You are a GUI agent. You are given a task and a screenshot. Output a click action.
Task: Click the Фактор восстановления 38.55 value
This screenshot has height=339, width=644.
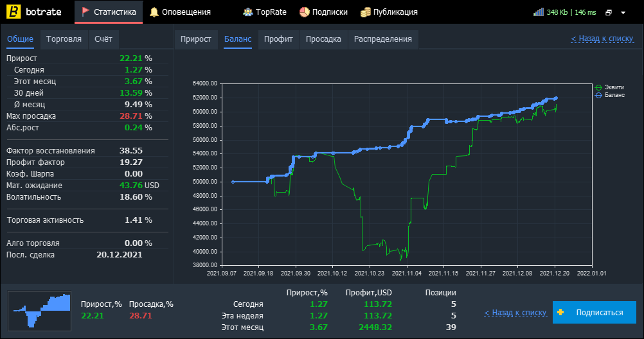pyautogui.click(x=131, y=151)
